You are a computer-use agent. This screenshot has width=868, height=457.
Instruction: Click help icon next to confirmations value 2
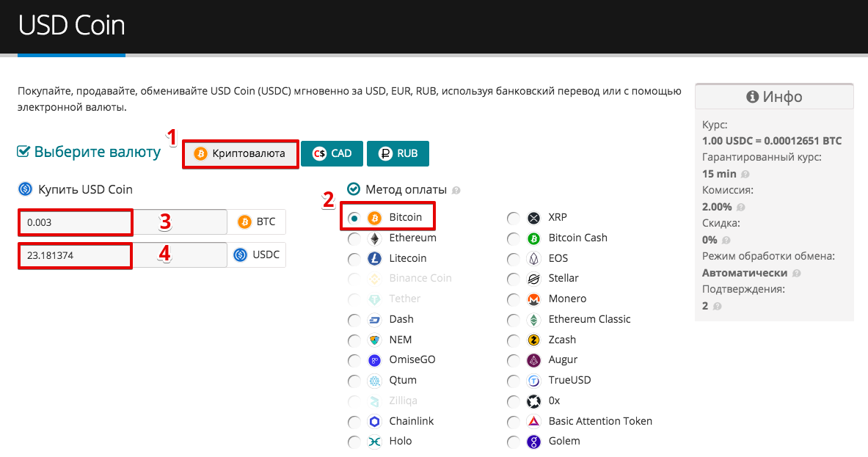718,306
